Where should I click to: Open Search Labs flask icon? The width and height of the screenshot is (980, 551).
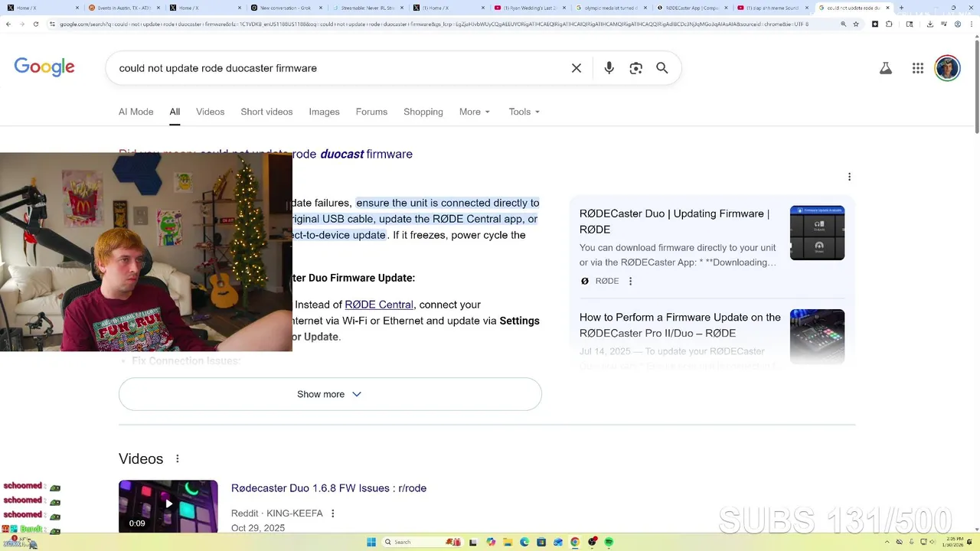coord(886,68)
